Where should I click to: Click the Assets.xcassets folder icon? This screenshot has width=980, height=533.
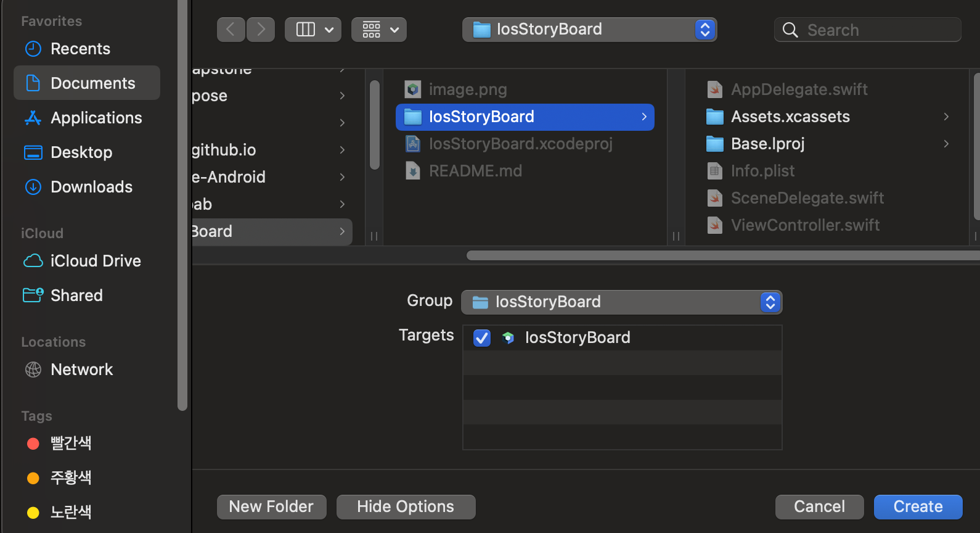point(715,117)
